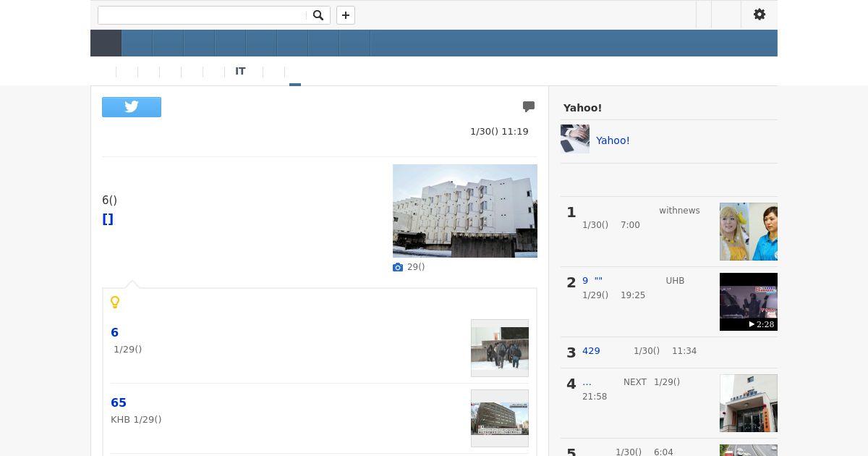Open the related headline 65
This screenshot has width=868, height=456.
[x=119, y=402]
